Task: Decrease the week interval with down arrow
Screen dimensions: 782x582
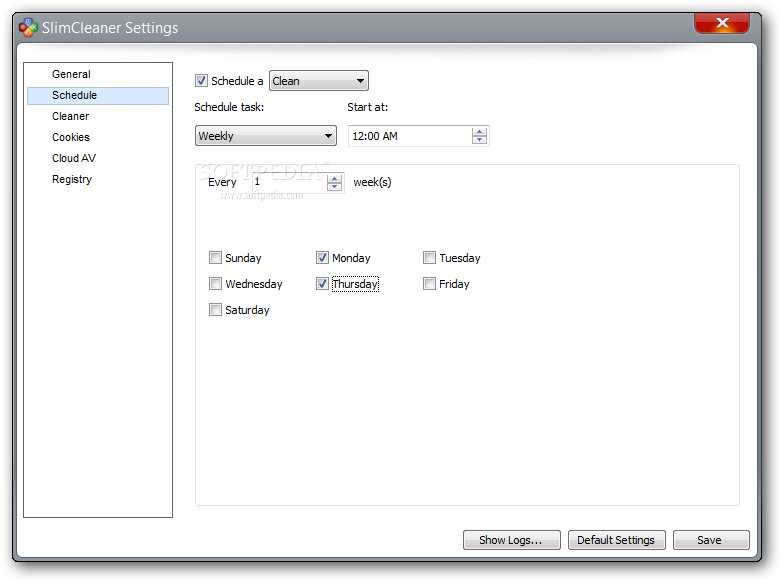Action: click(x=334, y=186)
